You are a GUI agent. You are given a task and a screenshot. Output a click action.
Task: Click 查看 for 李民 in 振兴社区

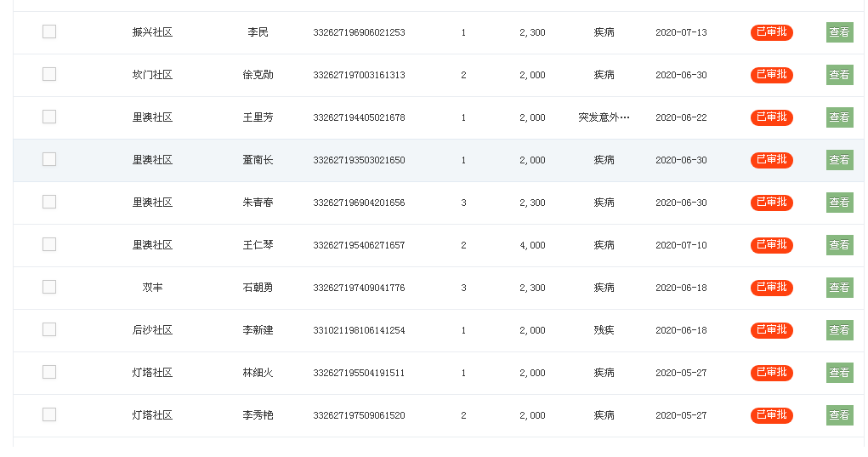coord(839,32)
